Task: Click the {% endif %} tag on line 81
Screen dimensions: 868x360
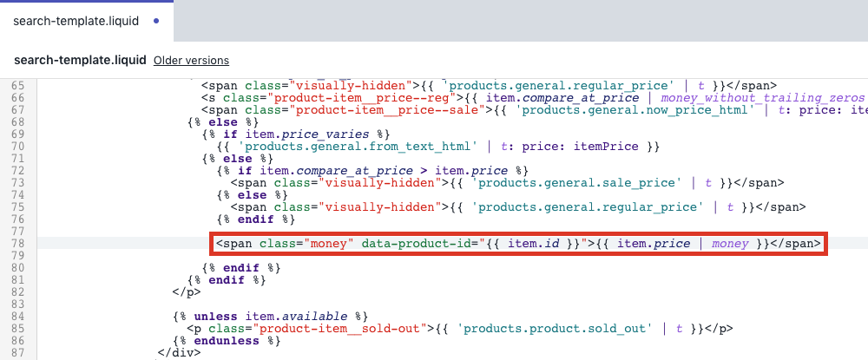Action: [227, 280]
